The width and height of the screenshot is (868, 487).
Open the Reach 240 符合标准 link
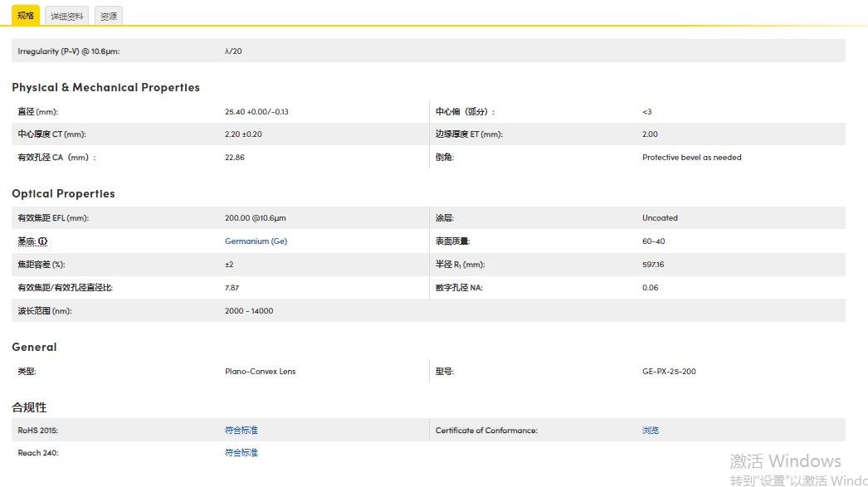(241, 453)
